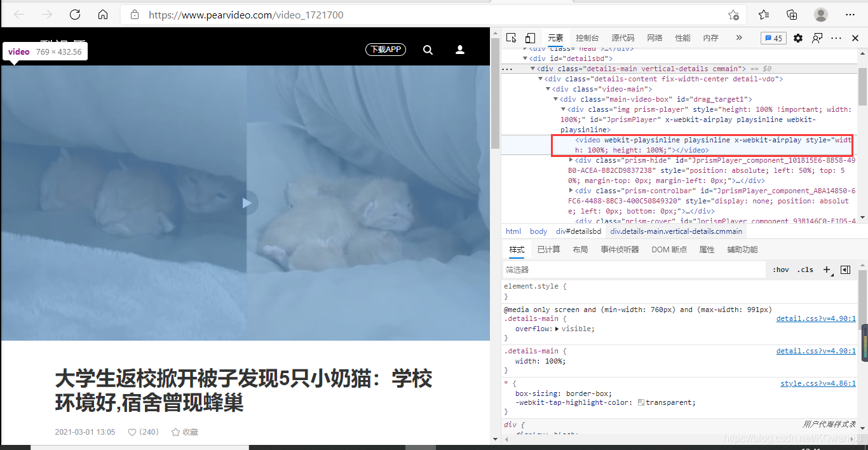Click html in the breadcrumb bar

513,231
